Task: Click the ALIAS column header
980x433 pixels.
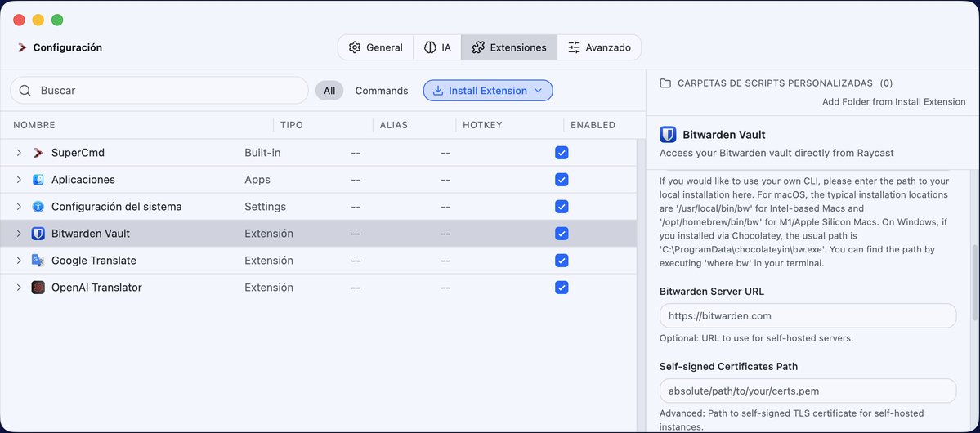Action: (x=394, y=125)
